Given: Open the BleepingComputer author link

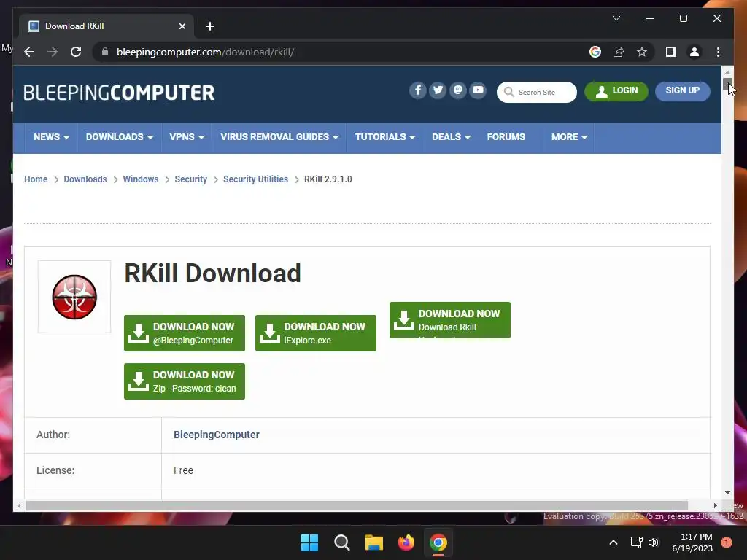Looking at the screenshot, I should point(216,435).
